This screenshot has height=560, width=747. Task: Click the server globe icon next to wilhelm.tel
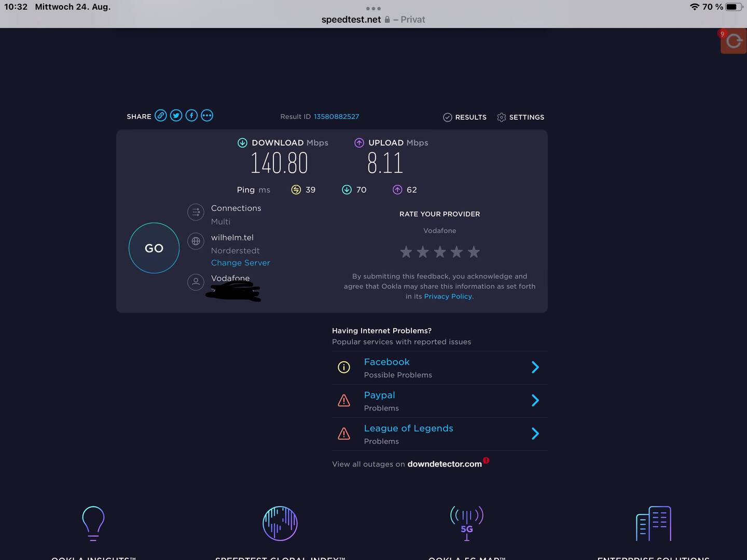pyautogui.click(x=196, y=241)
